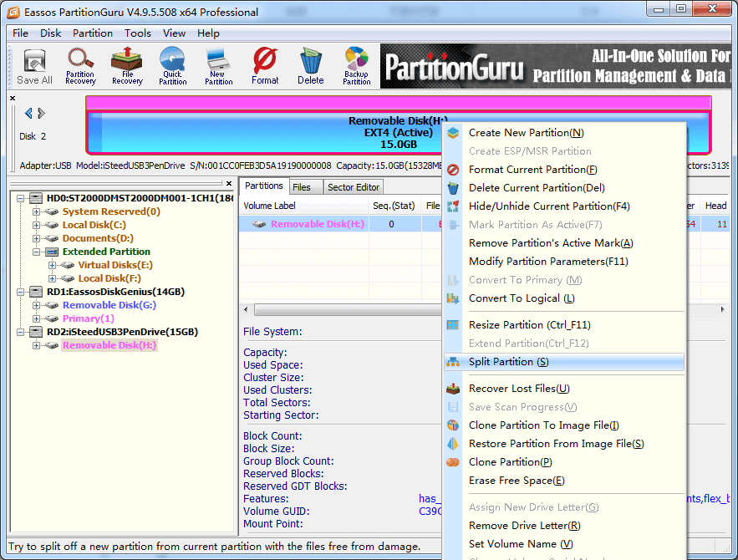Click Delete Current Partition trash icon
Image resolution: width=738 pixels, height=560 pixels.
(x=453, y=188)
